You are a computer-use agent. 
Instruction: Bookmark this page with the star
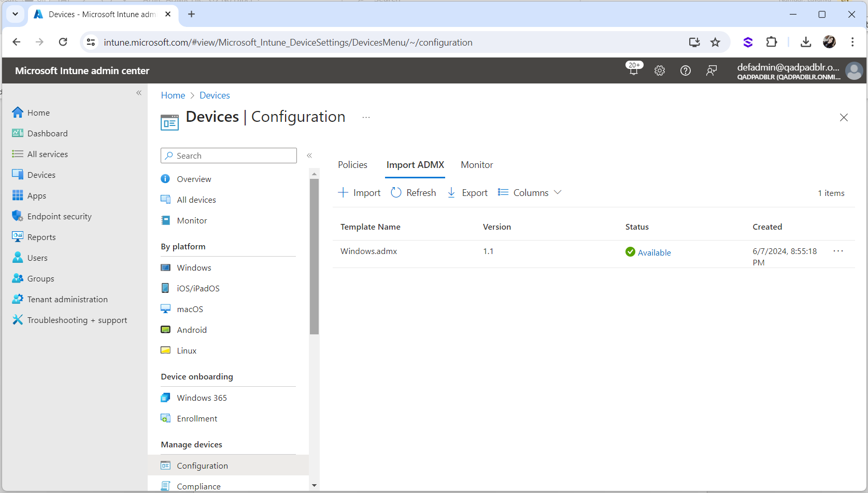(x=715, y=42)
